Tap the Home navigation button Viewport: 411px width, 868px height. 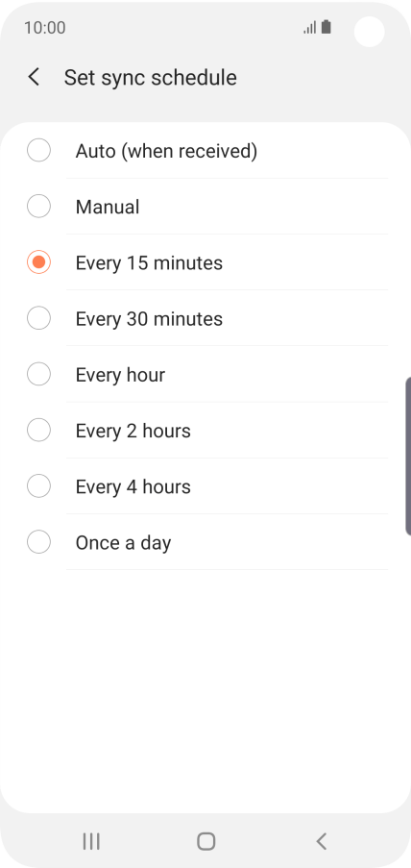point(205,841)
